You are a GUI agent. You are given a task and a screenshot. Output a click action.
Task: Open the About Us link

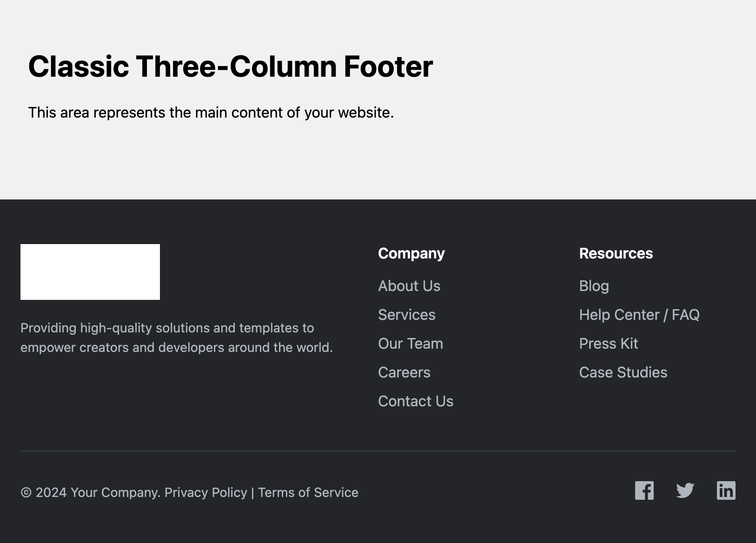(409, 286)
